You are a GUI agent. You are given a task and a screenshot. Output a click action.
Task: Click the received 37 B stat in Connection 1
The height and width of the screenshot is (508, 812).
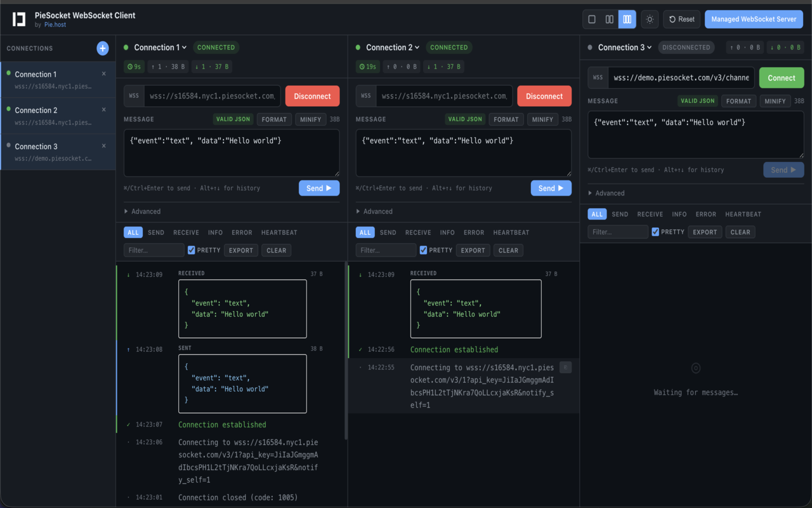212,66
